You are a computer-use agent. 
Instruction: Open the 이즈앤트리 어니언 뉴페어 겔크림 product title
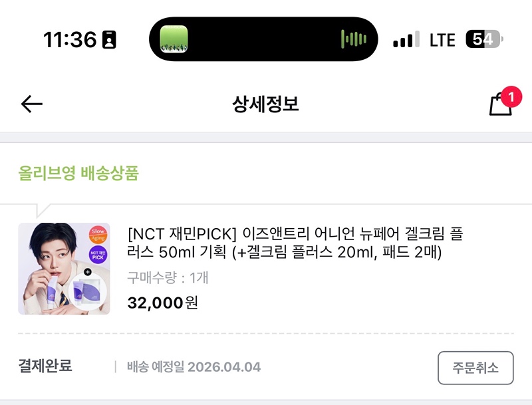click(295, 243)
